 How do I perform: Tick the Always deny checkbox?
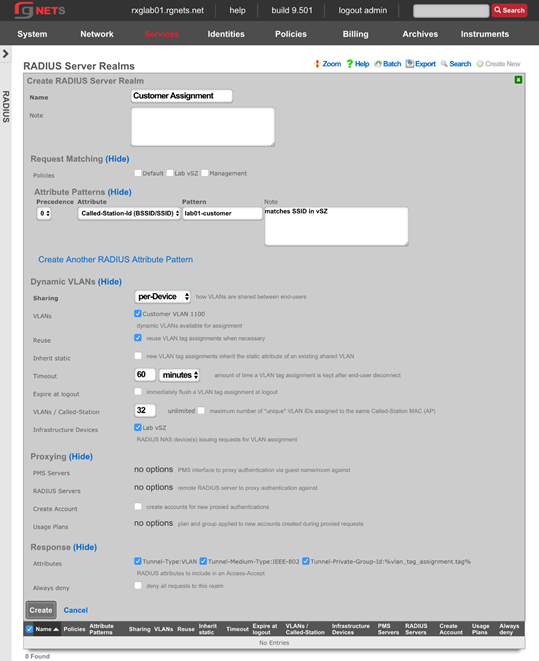click(138, 585)
